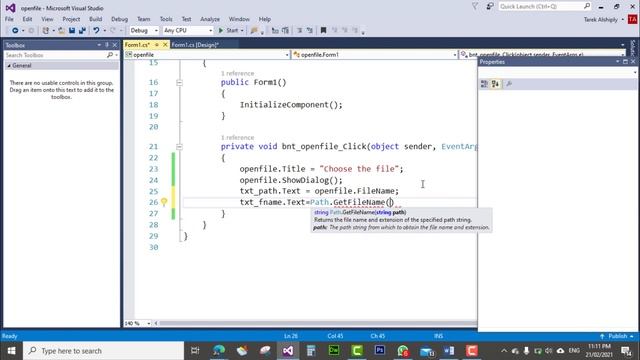The height and width of the screenshot is (360, 640).
Task: Open the undo history dropdown arrow
Action: [104, 31]
